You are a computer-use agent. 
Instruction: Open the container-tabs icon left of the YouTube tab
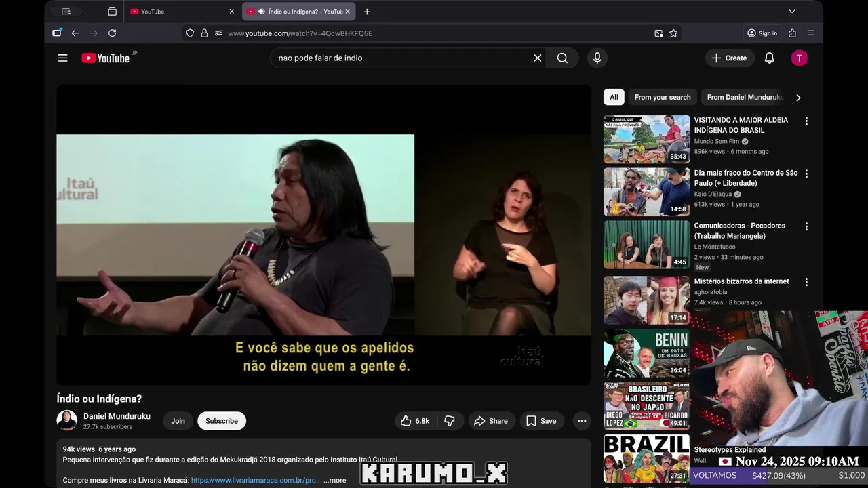[112, 12]
